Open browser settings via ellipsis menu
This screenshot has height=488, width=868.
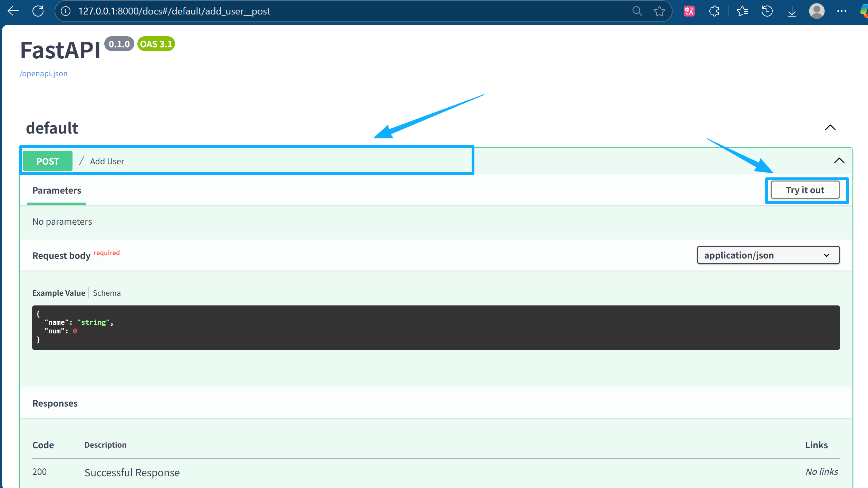click(x=841, y=11)
